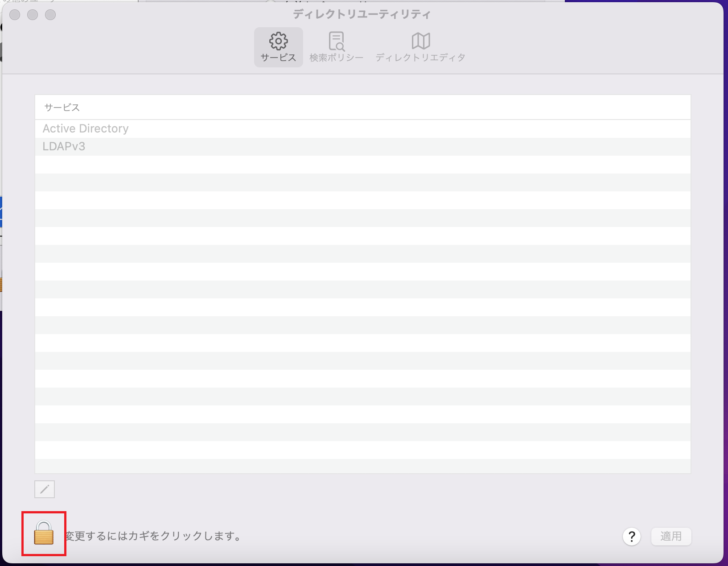Select the Active Directory service row
The image size is (728, 566).
tap(363, 128)
